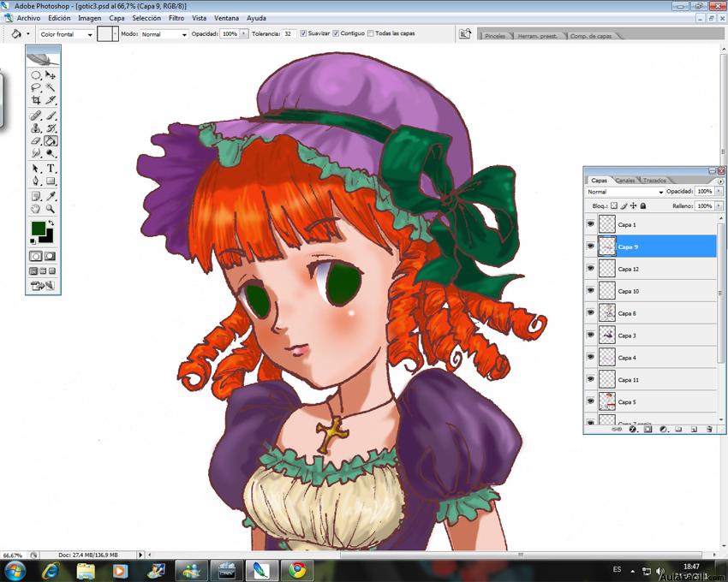The height and width of the screenshot is (582, 728).
Task: Select the Move tool
Action: (x=51, y=75)
